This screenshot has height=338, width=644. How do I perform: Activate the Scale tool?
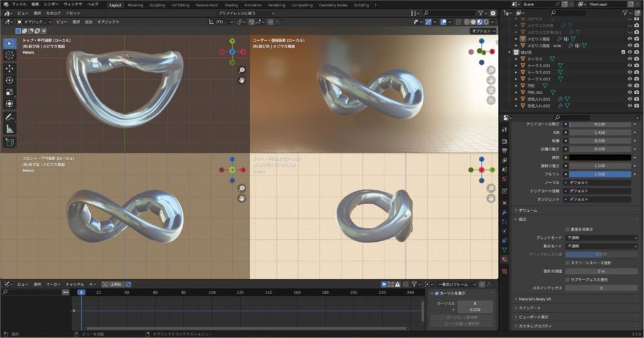coord(9,92)
